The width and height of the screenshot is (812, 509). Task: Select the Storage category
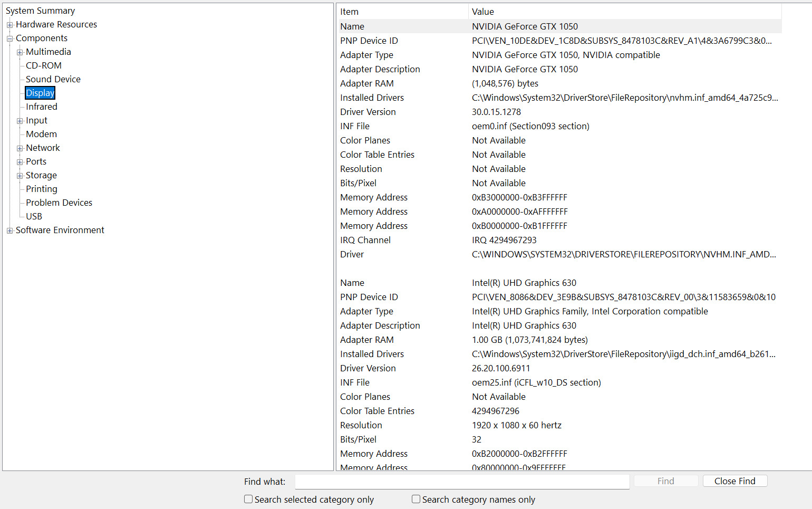[41, 175]
